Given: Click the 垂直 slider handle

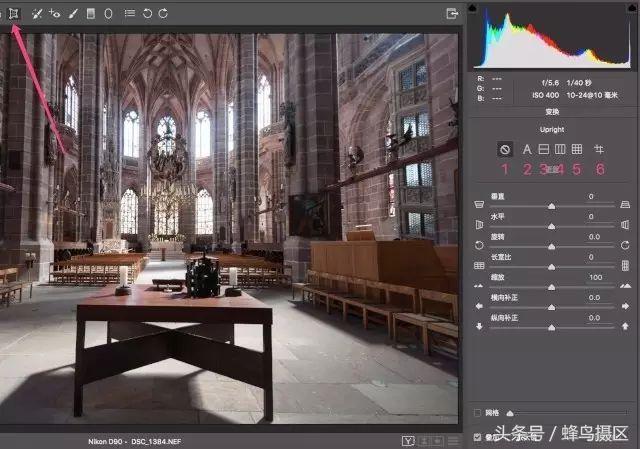Looking at the screenshot, I should point(551,206).
